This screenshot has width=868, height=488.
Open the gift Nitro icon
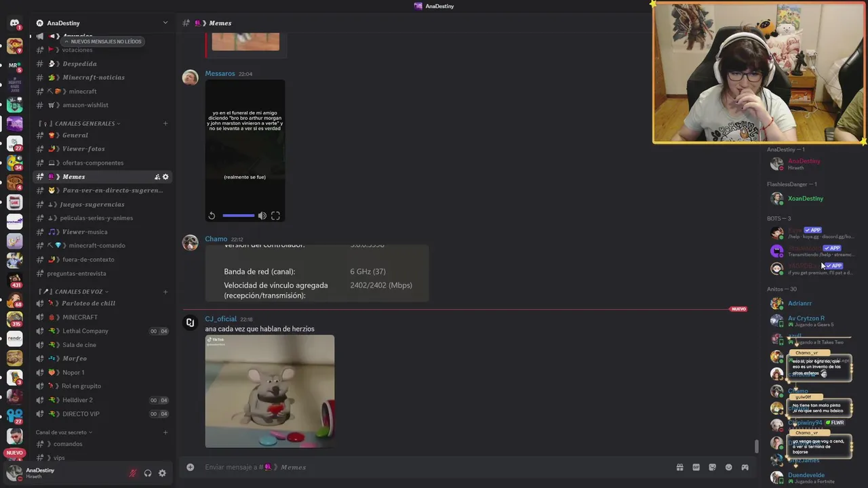679,467
